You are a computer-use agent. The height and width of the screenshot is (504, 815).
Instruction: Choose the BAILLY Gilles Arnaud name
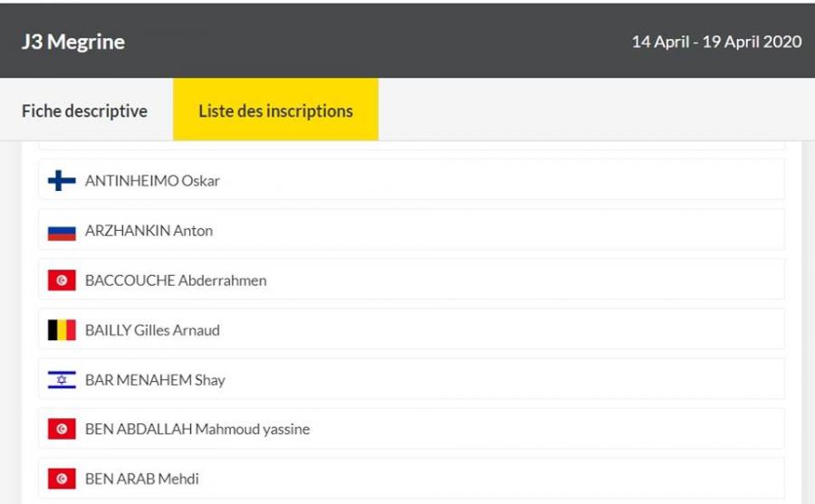(152, 330)
